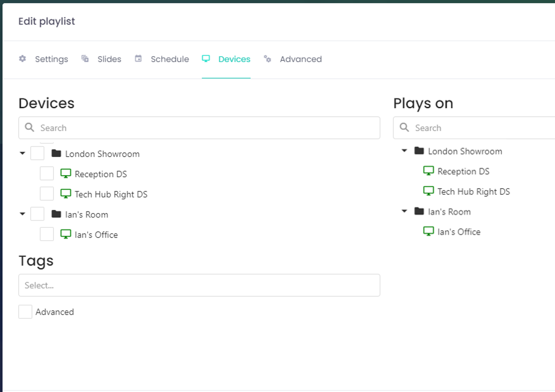This screenshot has height=392, width=555.
Task: Select Reception DS label under Plays on
Action: coord(463,172)
